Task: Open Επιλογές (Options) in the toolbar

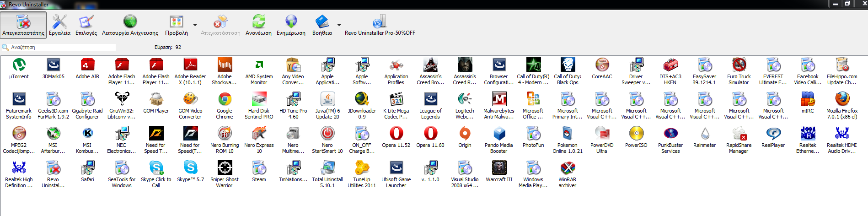Action: [86, 25]
